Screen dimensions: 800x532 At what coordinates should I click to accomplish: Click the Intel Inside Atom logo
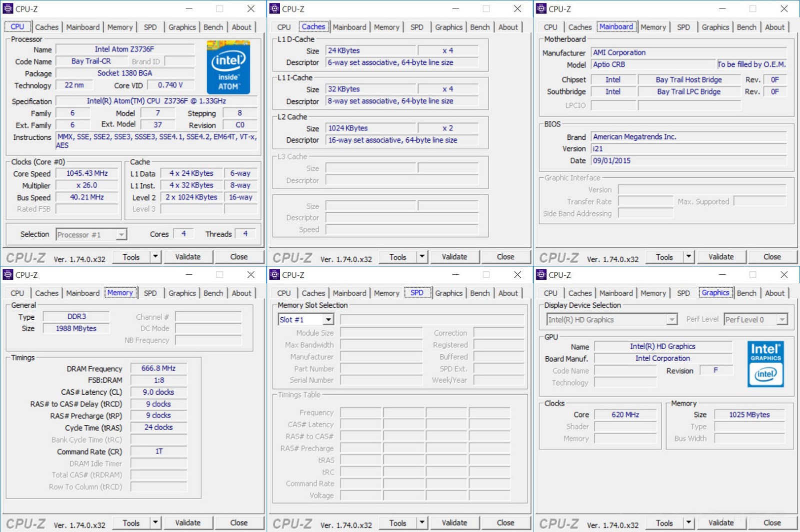(x=228, y=67)
